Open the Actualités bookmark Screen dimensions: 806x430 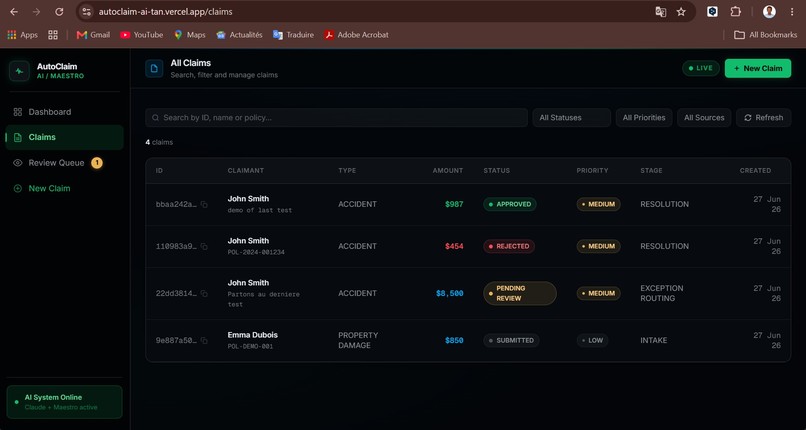[x=239, y=35]
